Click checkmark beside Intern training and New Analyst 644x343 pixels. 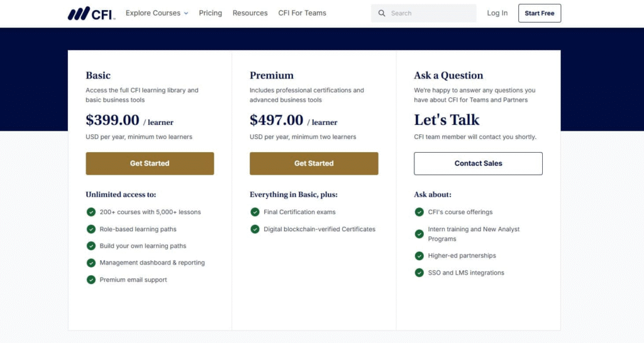click(x=419, y=234)
